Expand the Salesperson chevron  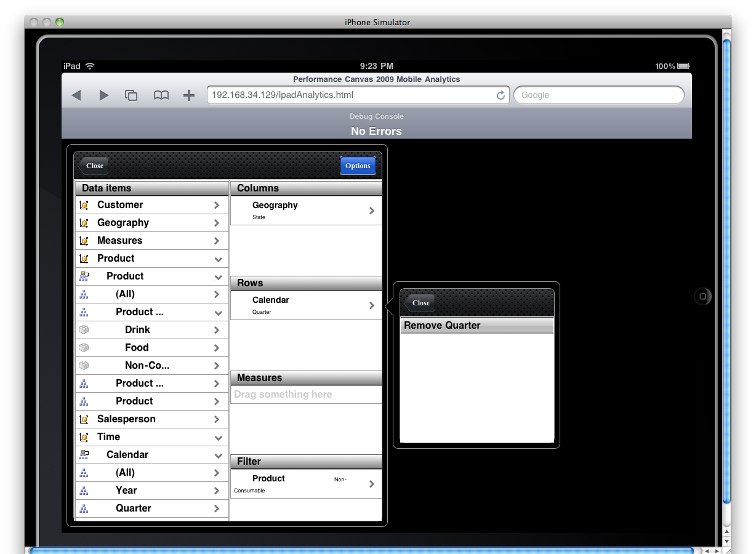(x=217, y=419)
